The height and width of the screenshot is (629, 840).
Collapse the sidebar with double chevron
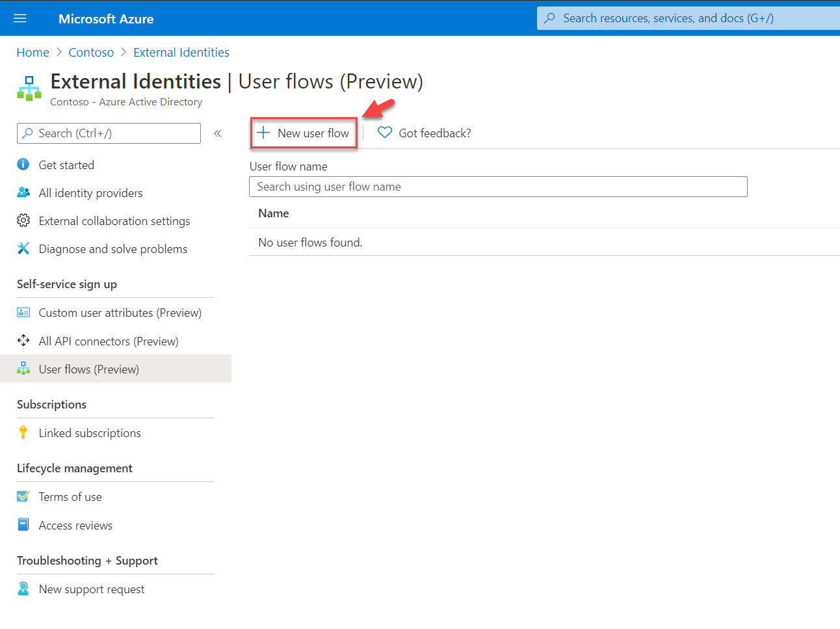pyautogui.click(x=218, y=133)
